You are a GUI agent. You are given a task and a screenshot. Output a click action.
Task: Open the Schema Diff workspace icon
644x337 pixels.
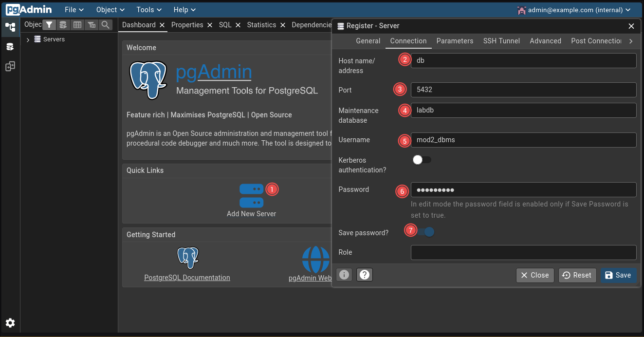(10, 66)
